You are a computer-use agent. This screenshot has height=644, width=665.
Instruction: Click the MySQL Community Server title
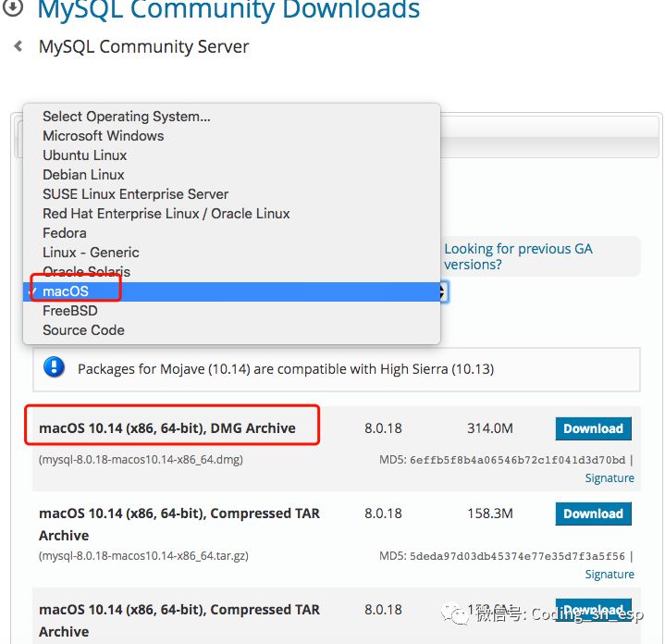click(143, 46)
